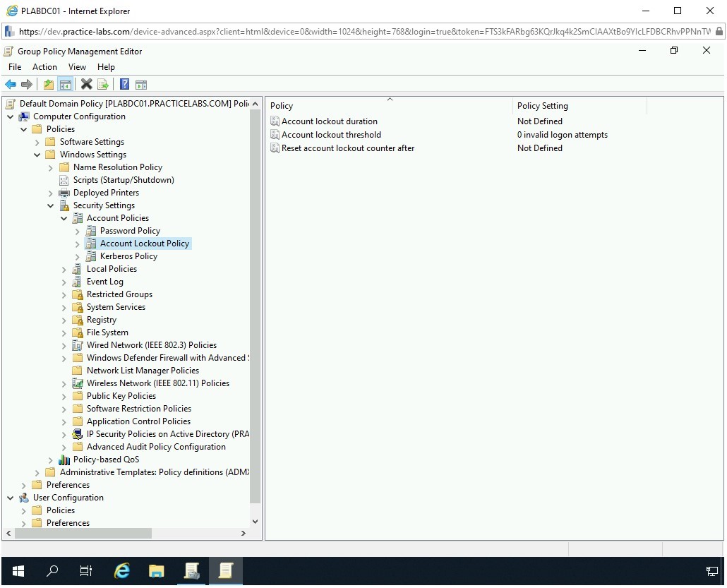The width and height of the screenshot is (727, 588).
Task: Open the Help toolbar icon
Action: coord(124,85)
